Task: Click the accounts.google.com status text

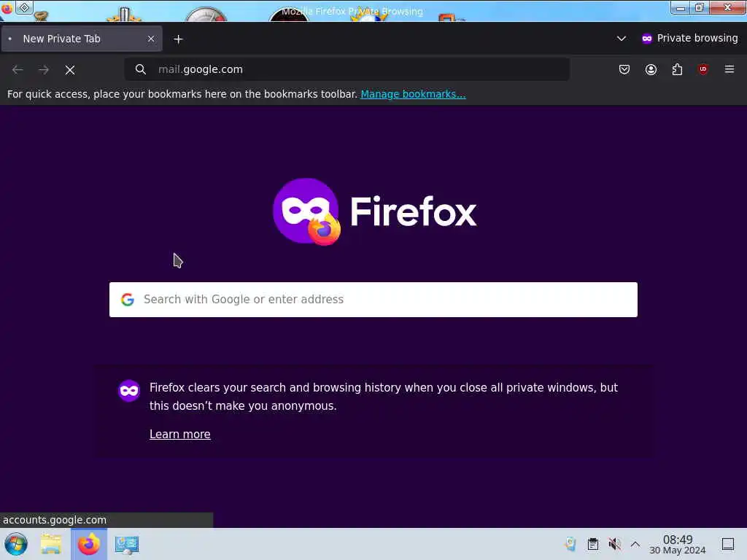Action: [x=55, y=520]
